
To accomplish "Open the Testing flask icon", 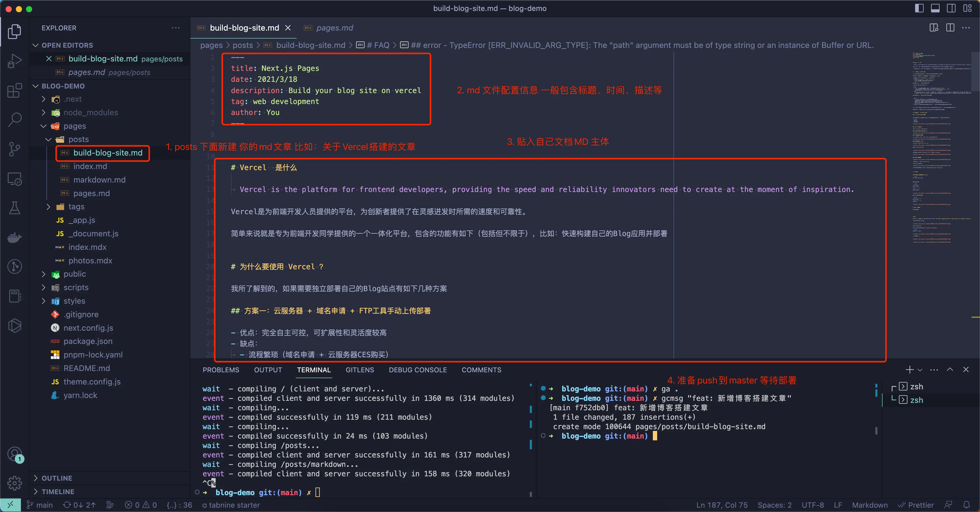I will [x=15, y=208].
